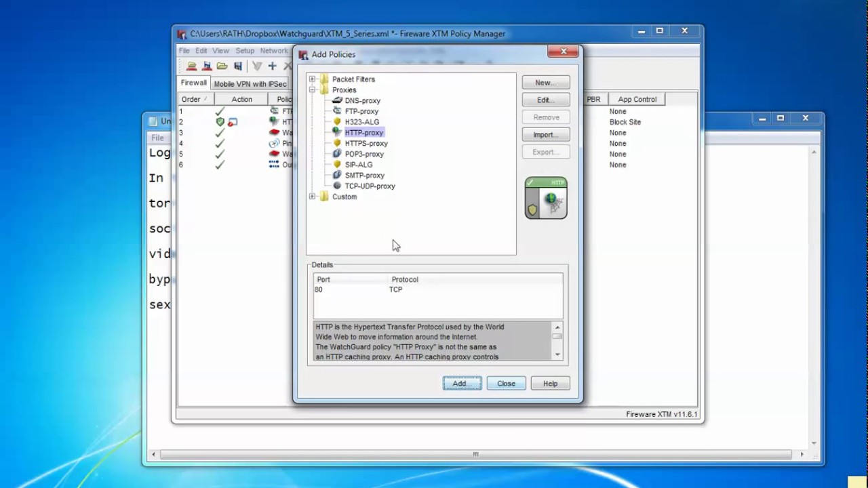The height and width of the screenshot is (488, 868).
Task: Click the PBR column header
Action: (594, 99)
